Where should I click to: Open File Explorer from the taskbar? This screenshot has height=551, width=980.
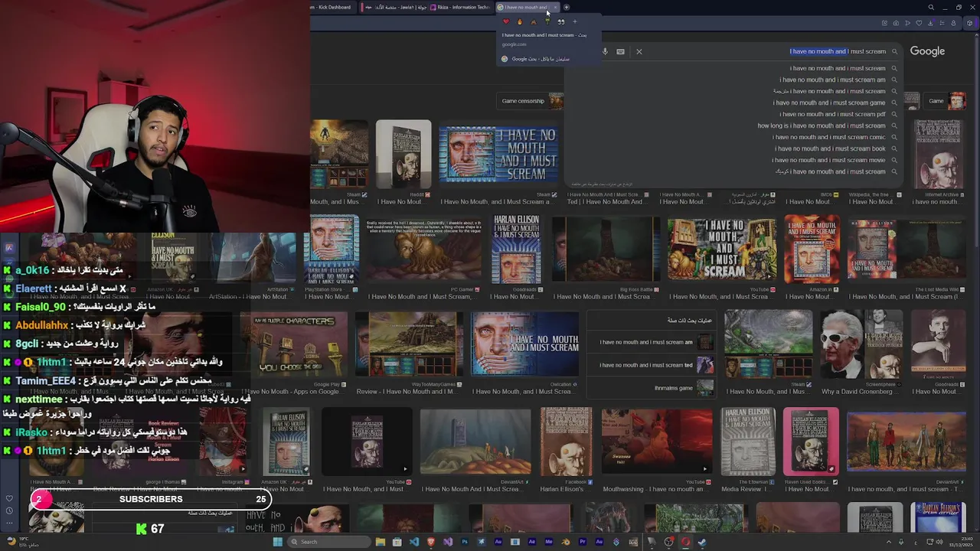click(380, 542)
